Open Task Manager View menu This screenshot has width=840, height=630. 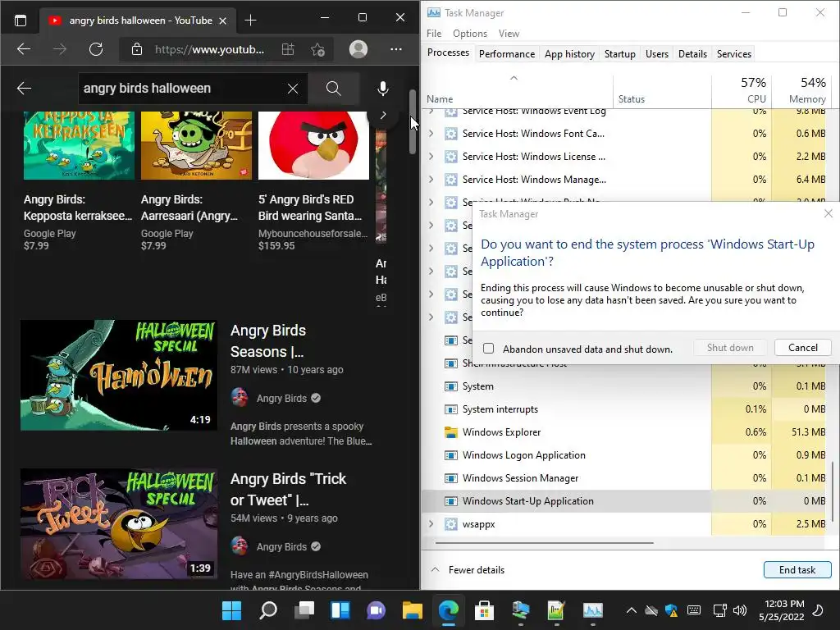tap(509, 34)
